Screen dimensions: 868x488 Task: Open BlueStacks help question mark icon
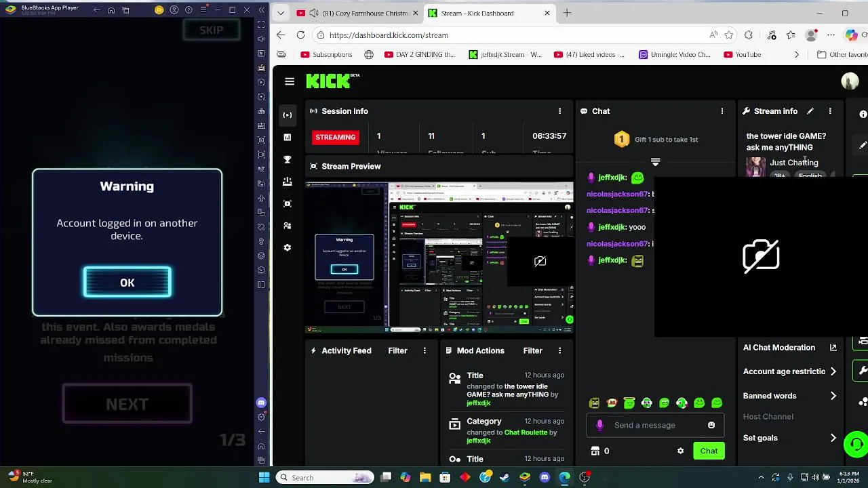point(189,10)
